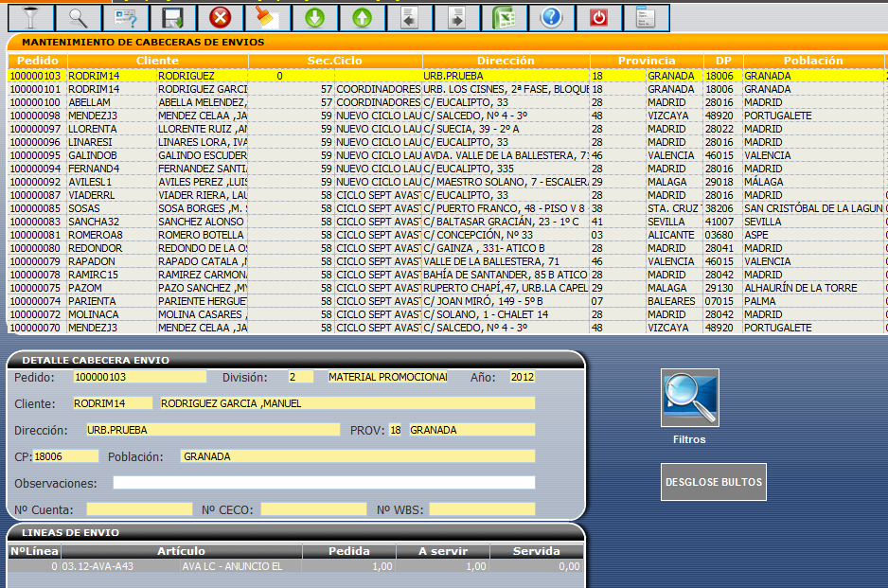Click the paintbrush clear icon
Image resolution: width=888 pixels, height=588 pixels.
[267, 17]
